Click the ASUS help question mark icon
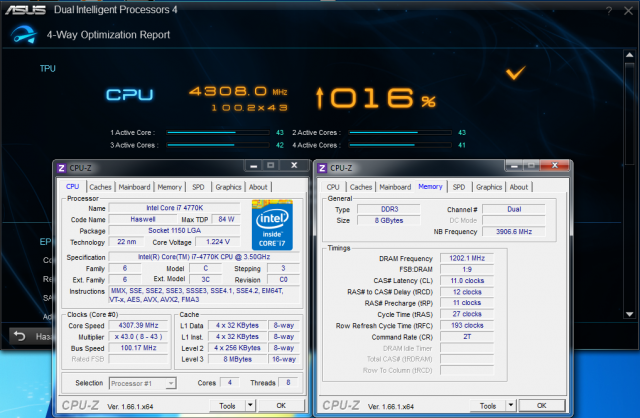This screenshot has width=640, height=418. pyautogui.click(x=609, y=11)
